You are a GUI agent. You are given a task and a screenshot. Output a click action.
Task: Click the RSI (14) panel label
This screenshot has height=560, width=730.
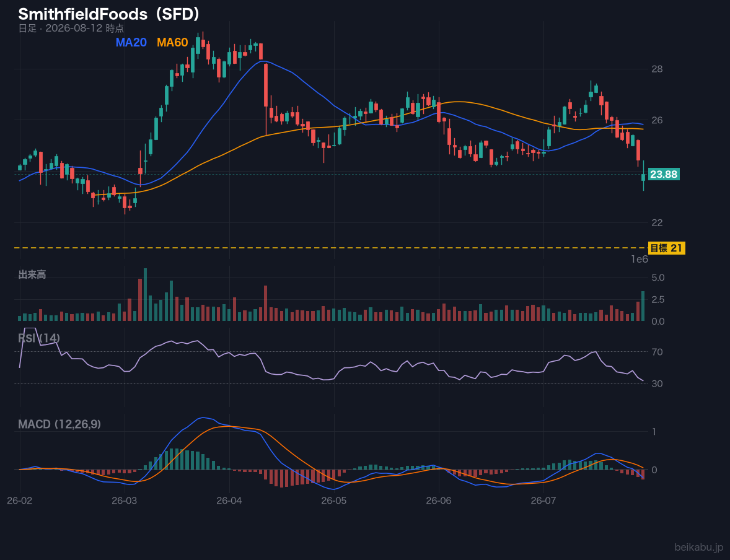point(39,338)
